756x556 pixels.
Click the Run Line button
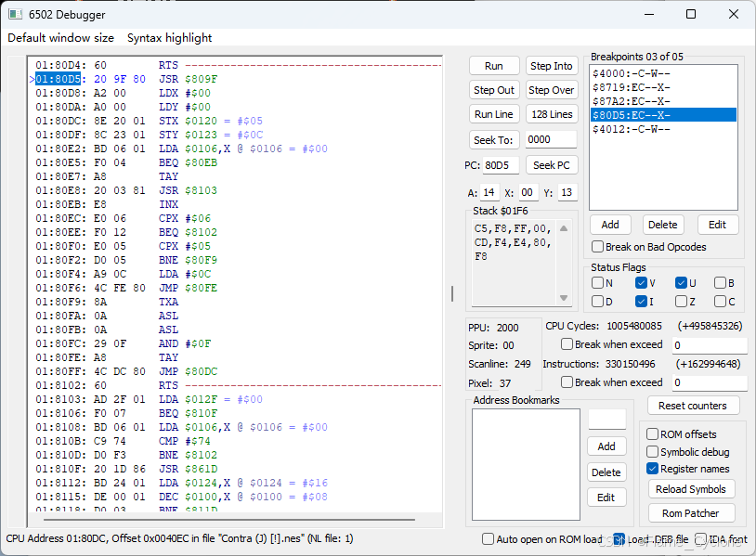tap(494, 114)
